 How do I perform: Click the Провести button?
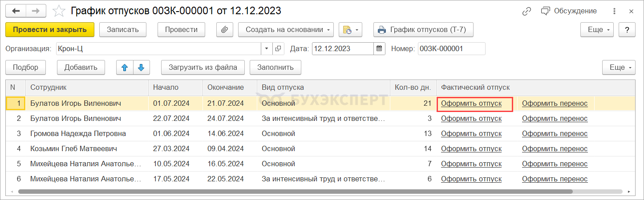[181, 30]
